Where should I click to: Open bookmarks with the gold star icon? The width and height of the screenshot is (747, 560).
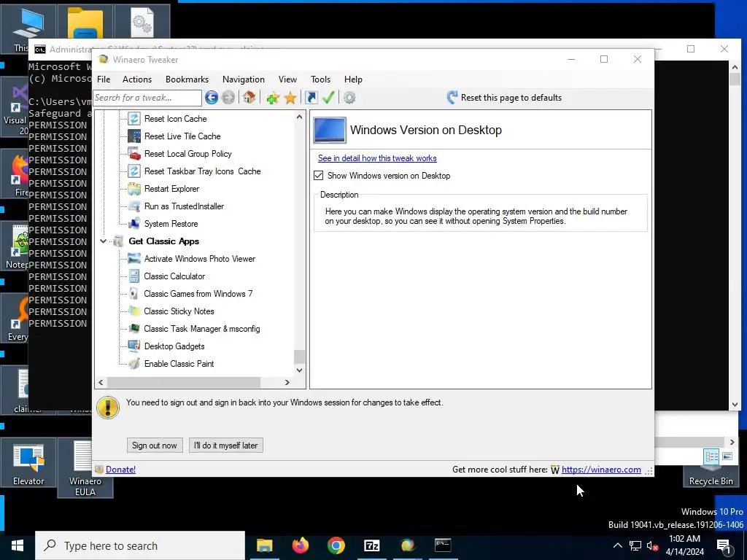[x=290, y=98]
